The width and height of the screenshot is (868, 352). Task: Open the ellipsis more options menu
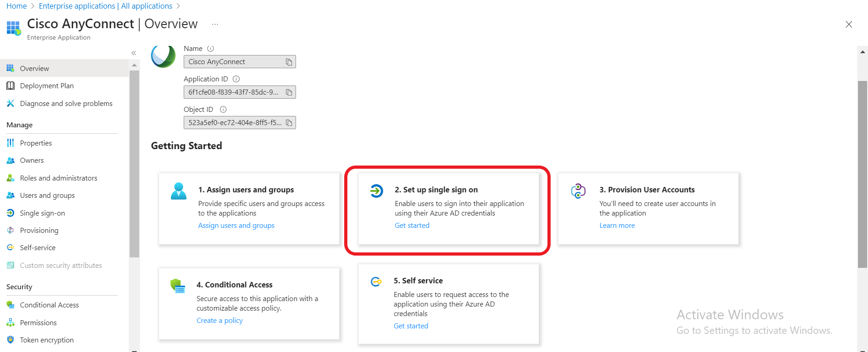coord(215,24)
